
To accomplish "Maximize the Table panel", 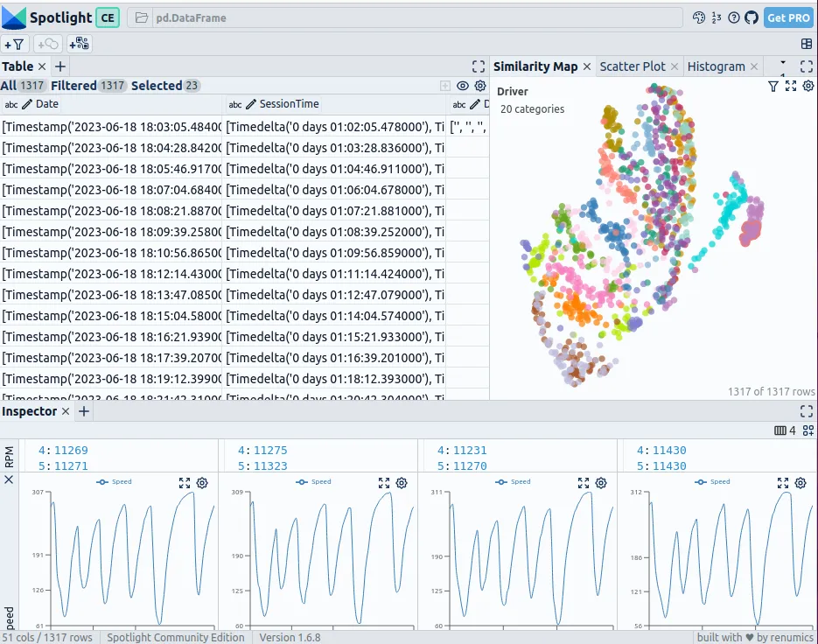I will (x=478, y=66).
